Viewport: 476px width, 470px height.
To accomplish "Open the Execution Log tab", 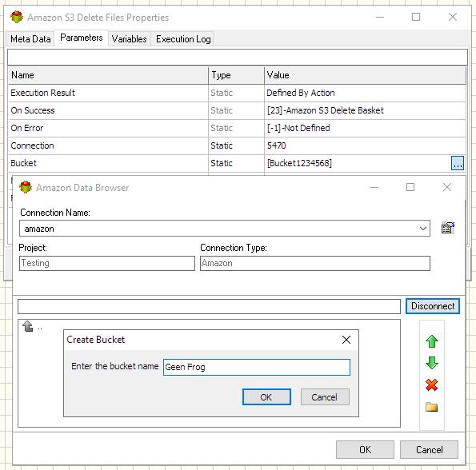I will click(183, 39).
